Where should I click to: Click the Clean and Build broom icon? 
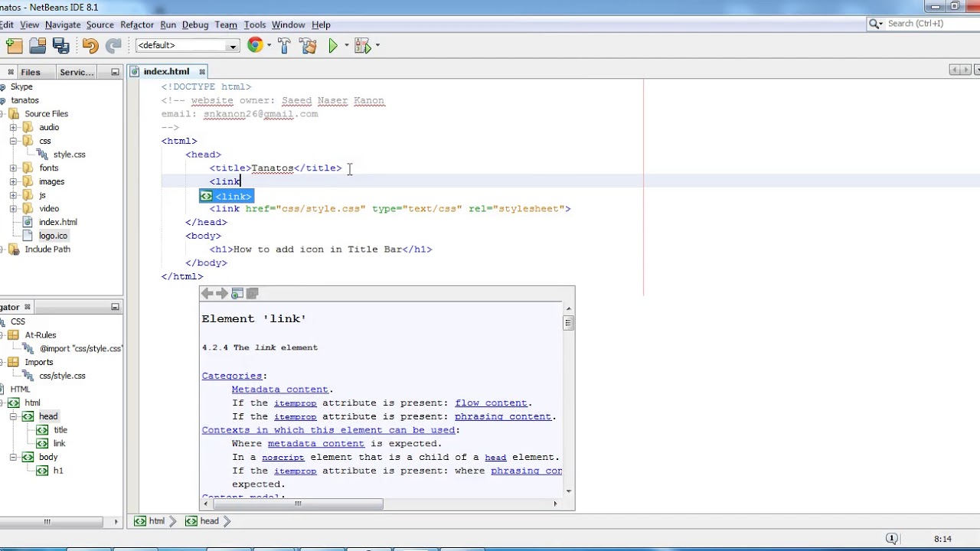pyautogui.click(x=309, y=45)
